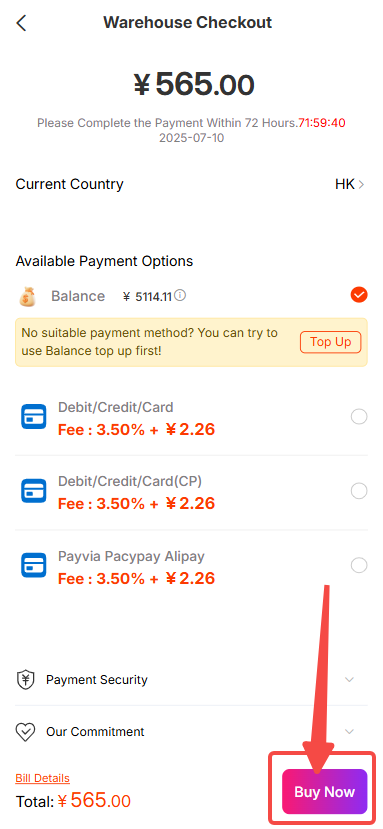Select the Debit/Credit/Card(CP) radio button
Image resolution: width=383 pixels, height=829 pixels.
click(x=359, y=491)
